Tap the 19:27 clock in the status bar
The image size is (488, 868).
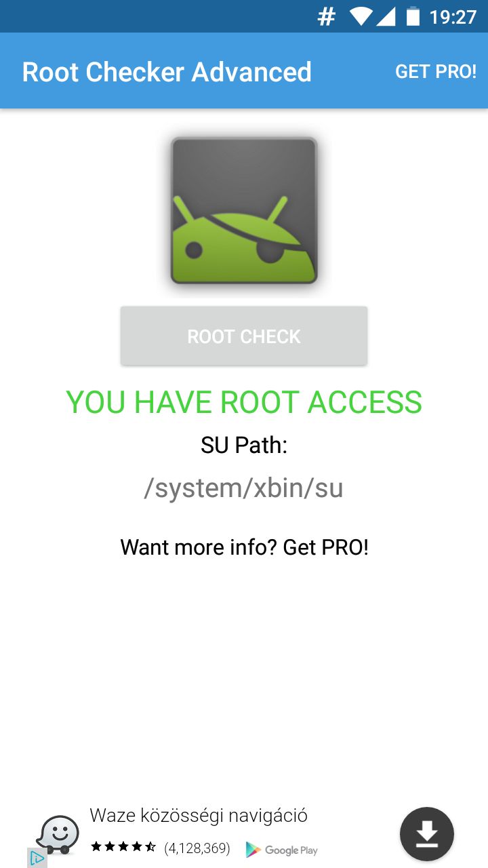[453, 17]
